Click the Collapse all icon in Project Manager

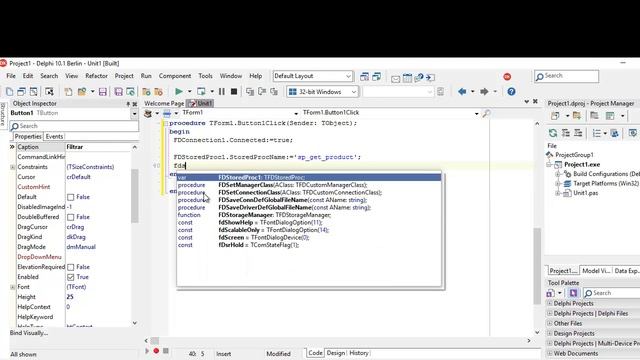pyautogui.click(x=578, y=133)
